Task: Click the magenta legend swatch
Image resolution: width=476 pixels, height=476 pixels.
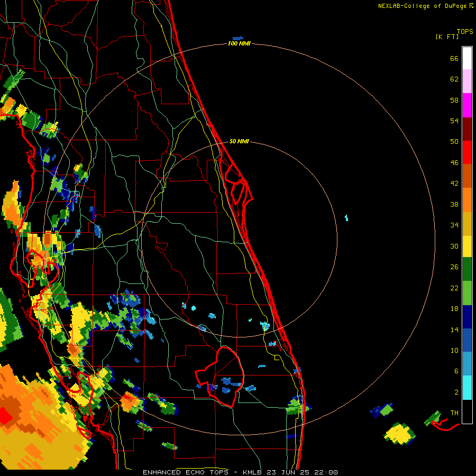Action: (467, 105)
